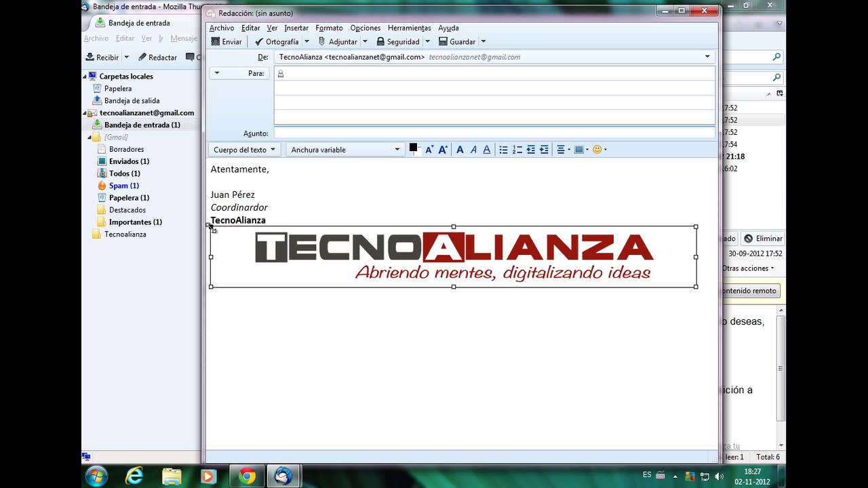Open the Ortografía dropdown arrow

pos(307,41)
